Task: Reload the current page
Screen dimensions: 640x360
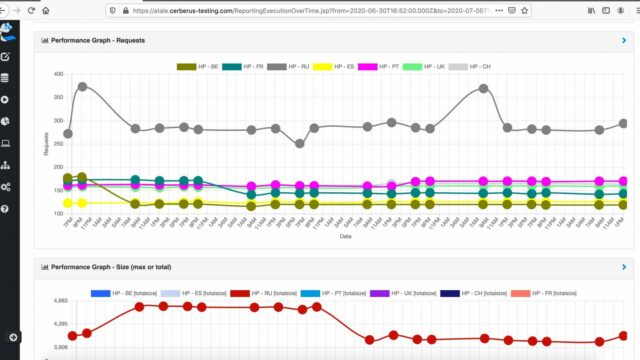Action: point(31,11)
